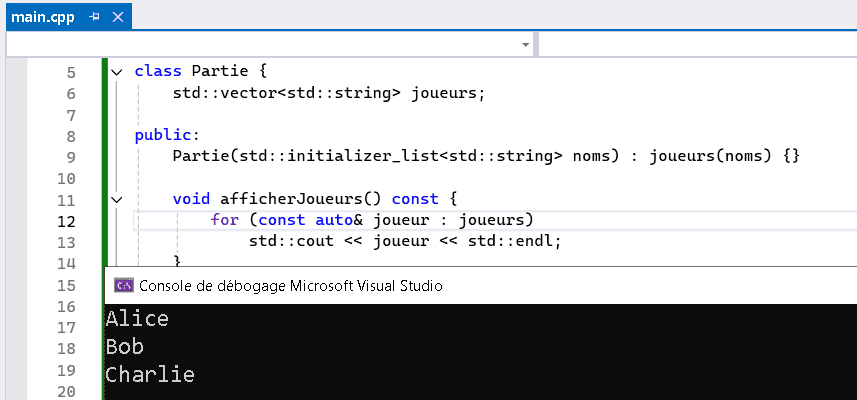
Task: Click the public keyword on line 8
Action: [163, 136]
